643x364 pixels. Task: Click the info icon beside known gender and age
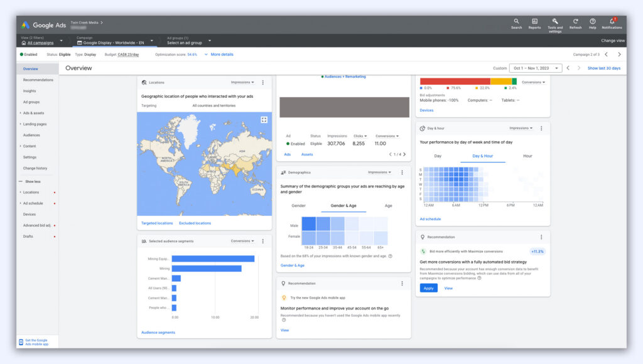(391, 256)
